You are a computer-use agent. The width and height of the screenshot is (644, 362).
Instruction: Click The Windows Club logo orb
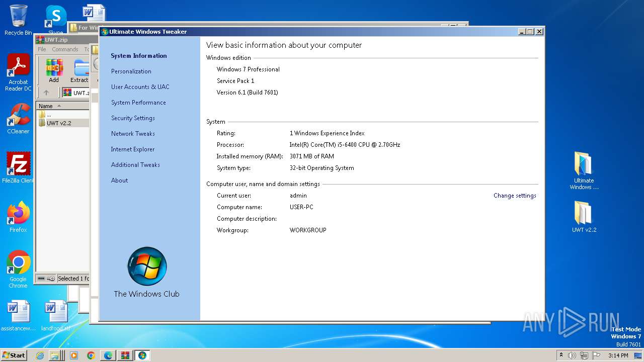(x=147, y=266)
